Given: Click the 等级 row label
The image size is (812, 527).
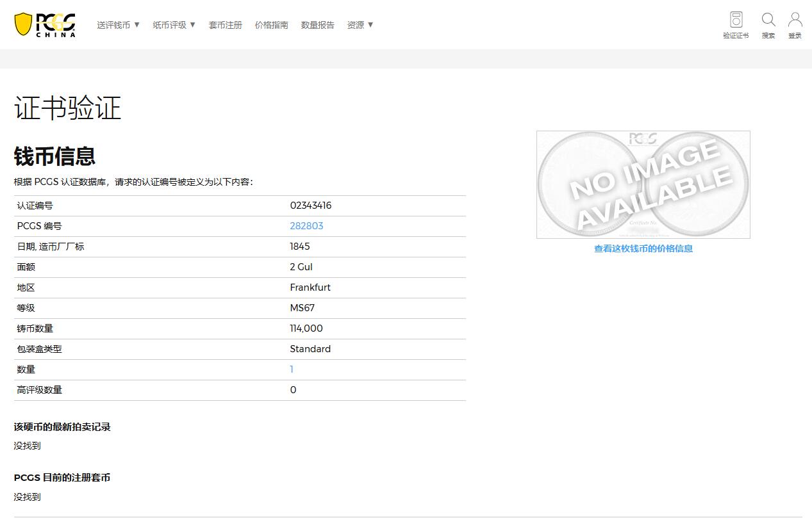Looking at the screenshot, I should coord(26,308).
